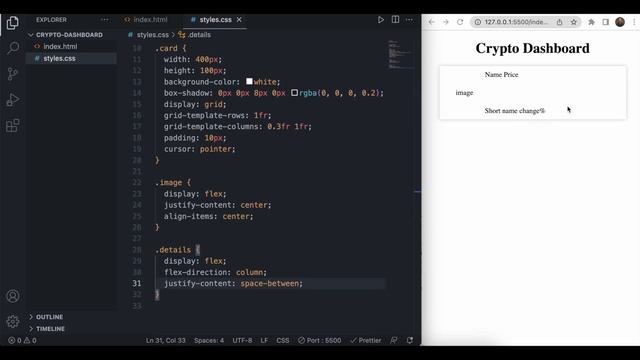The height and width of the screenshot is (360, 640).
Task: Open browser extensions puzzle icon
Action: pyautogui.click(x=591, y=22)
